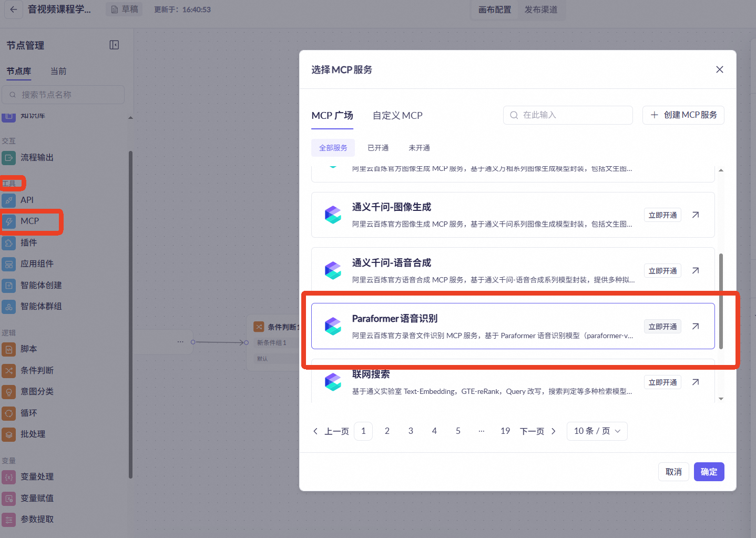Select the 通义千问-图像生成 card title
The image size is (756, 538).
point(392,207)
